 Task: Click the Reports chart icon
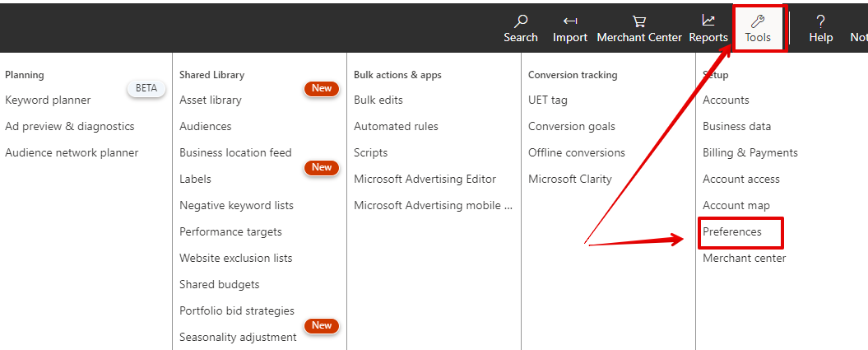point(708,21)
